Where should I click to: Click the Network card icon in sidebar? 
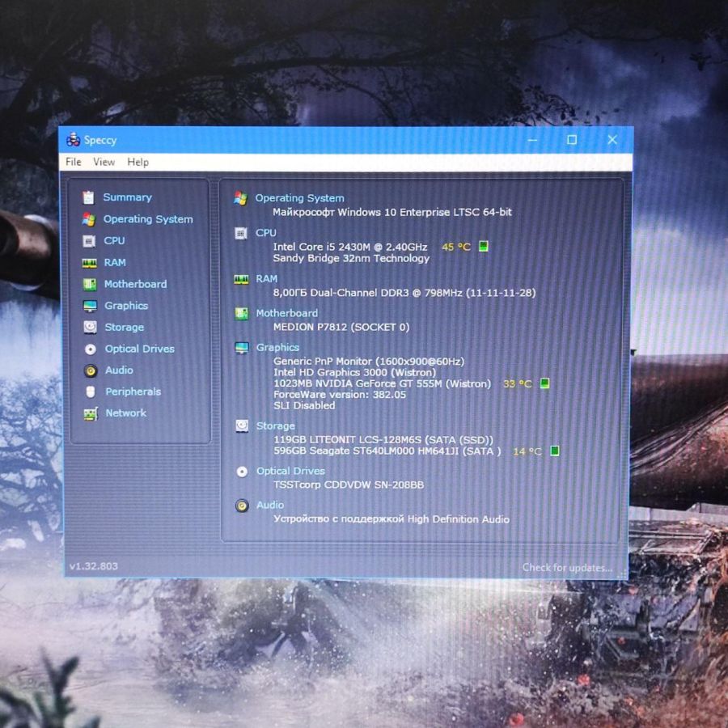coord(91,413)
